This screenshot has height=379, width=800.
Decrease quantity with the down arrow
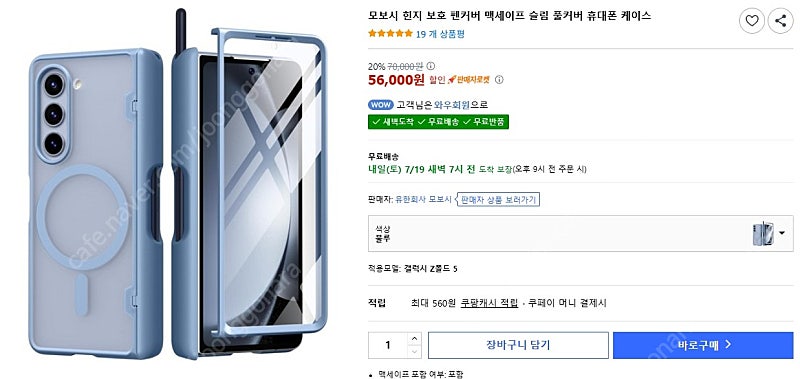click(x=414, y=352)
